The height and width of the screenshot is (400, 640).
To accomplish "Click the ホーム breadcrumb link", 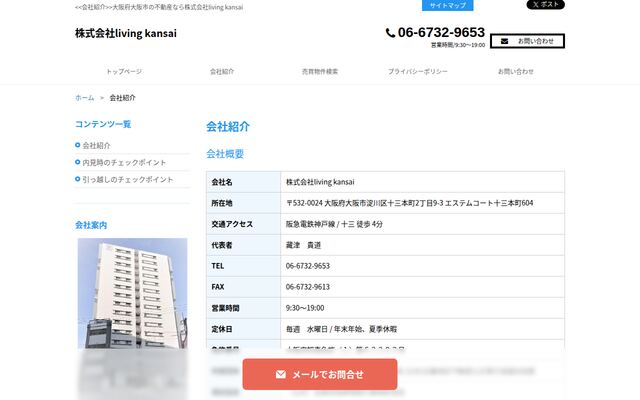I will tap(84, 98).
